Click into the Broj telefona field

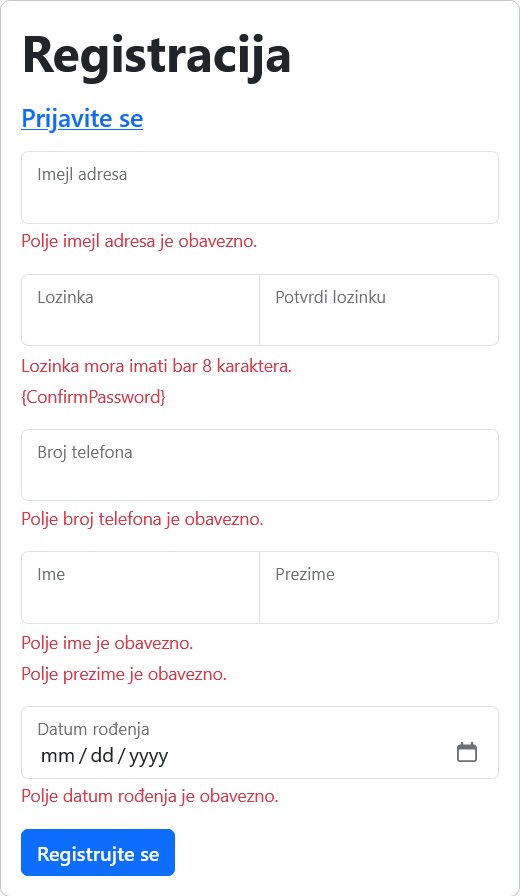tap(260, 465)
